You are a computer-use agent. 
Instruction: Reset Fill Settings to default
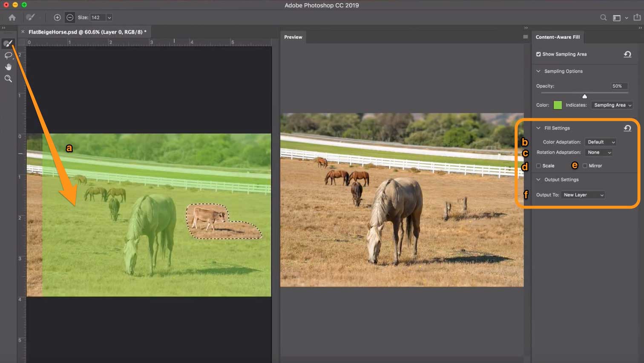(627, 128)
